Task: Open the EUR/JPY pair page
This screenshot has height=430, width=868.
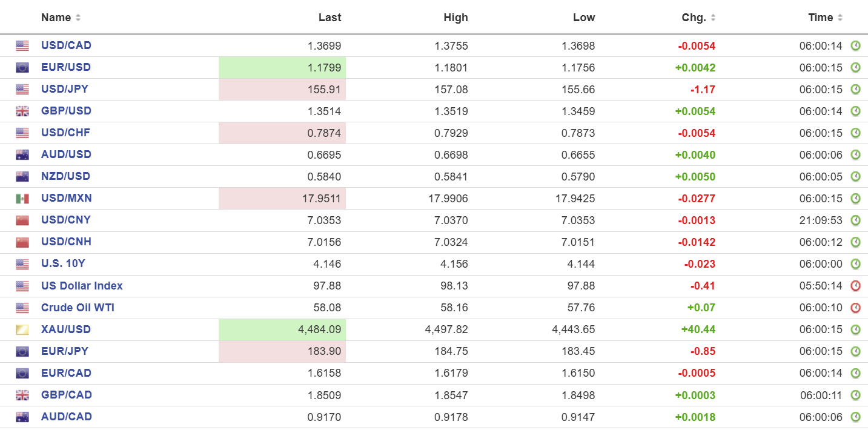Action: coord(65,351)
